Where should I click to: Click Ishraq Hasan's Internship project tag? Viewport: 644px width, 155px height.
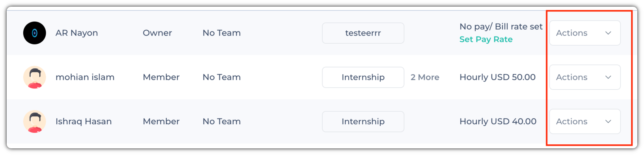click(x=363, y=122)
